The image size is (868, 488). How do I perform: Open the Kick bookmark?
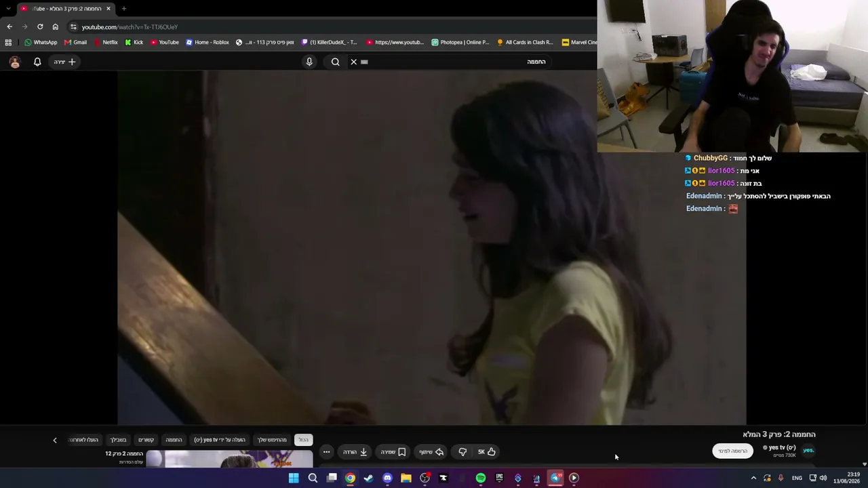(134, 42)
